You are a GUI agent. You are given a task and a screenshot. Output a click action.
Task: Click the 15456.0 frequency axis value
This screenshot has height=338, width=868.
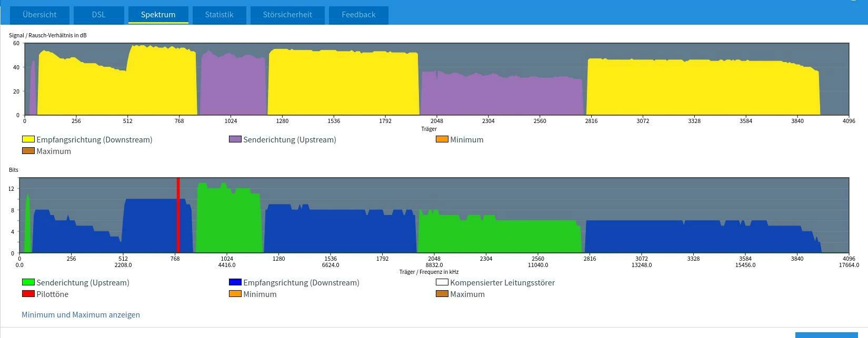pyautogui.click(x=745, y=265)
